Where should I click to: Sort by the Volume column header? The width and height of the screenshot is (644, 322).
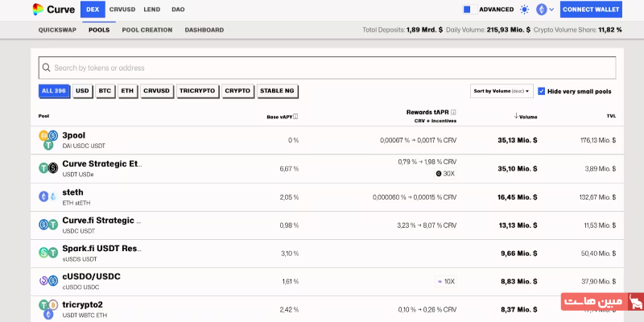pyautogui.click(x=527, y=117)
